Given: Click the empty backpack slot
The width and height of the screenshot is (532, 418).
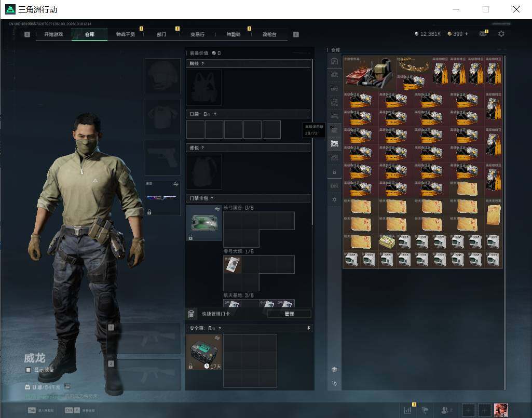Looking at the screenshot, I should click(x=204, y=171).
